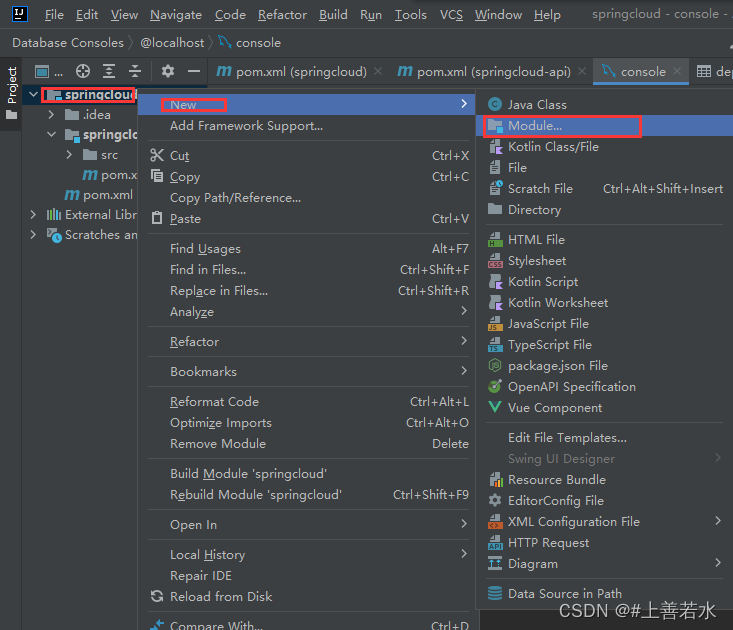This screenshot has width=733, height=630.
Task: Open Project view options gear icon
Action: point(168,71)
